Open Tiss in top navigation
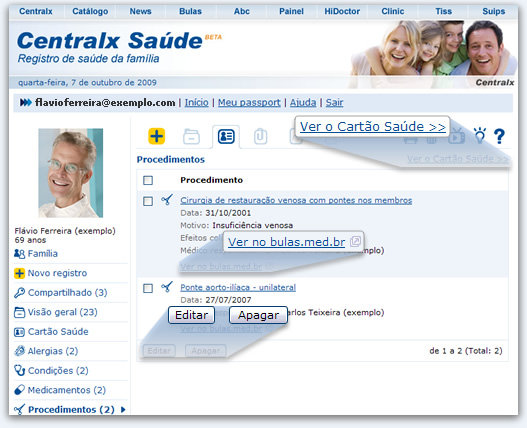 point(444,11)
